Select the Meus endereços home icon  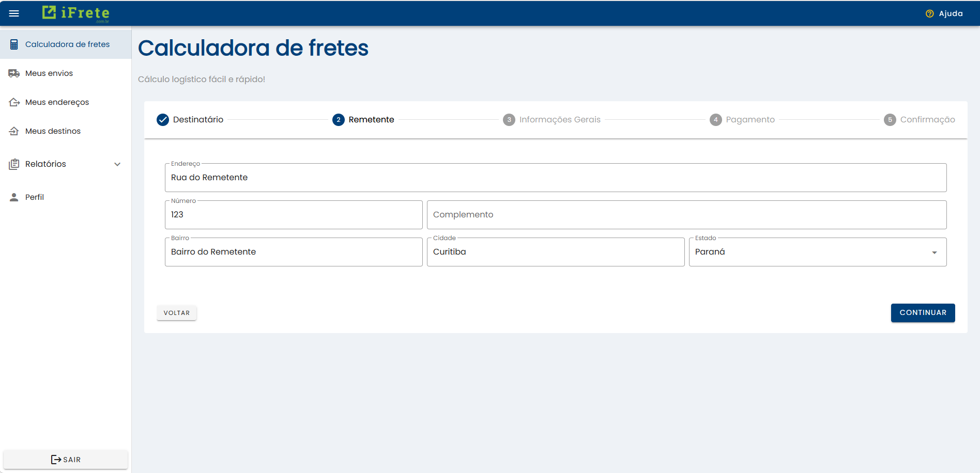13,102
